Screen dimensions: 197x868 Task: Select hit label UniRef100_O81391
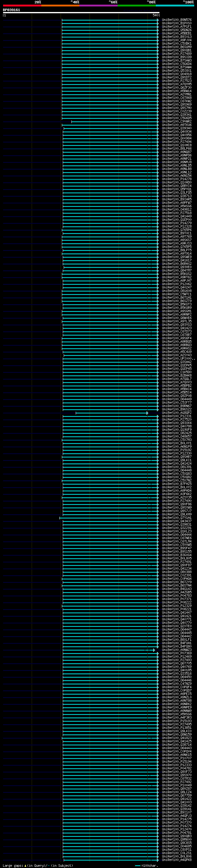177,467
